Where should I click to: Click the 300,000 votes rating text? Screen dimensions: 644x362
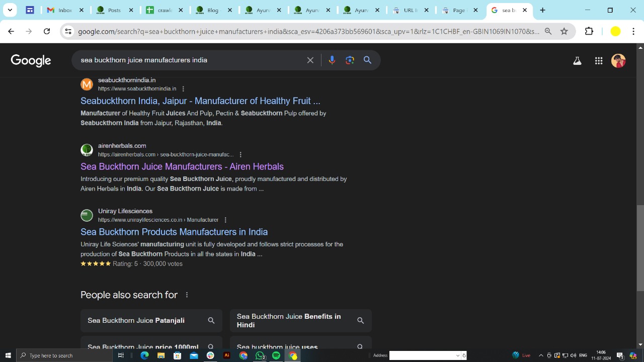coord(163,264)
